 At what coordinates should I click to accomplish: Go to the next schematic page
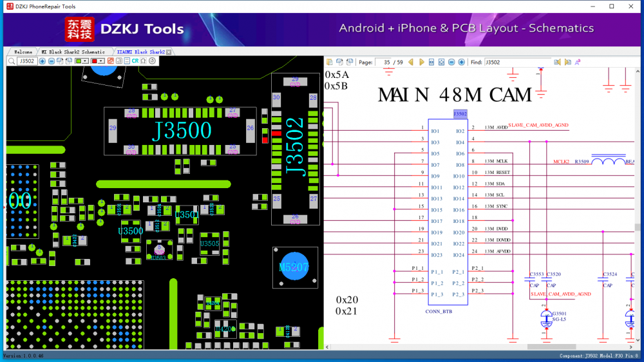point(422,62)
